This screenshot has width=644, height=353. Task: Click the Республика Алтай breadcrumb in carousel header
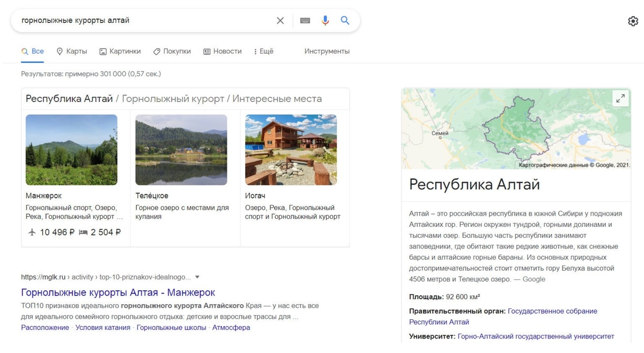pyautogui.click(x=69, y=99)
